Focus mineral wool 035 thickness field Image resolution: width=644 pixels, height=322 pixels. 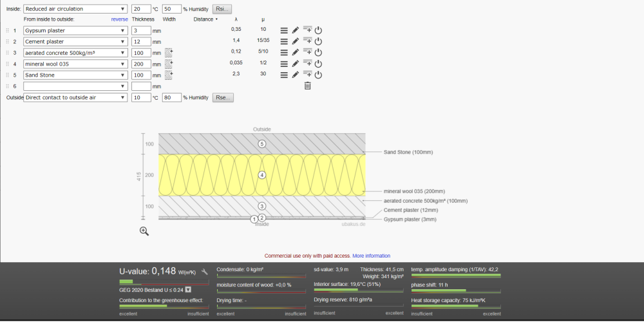pyautogui.click(x=141, y=64)
